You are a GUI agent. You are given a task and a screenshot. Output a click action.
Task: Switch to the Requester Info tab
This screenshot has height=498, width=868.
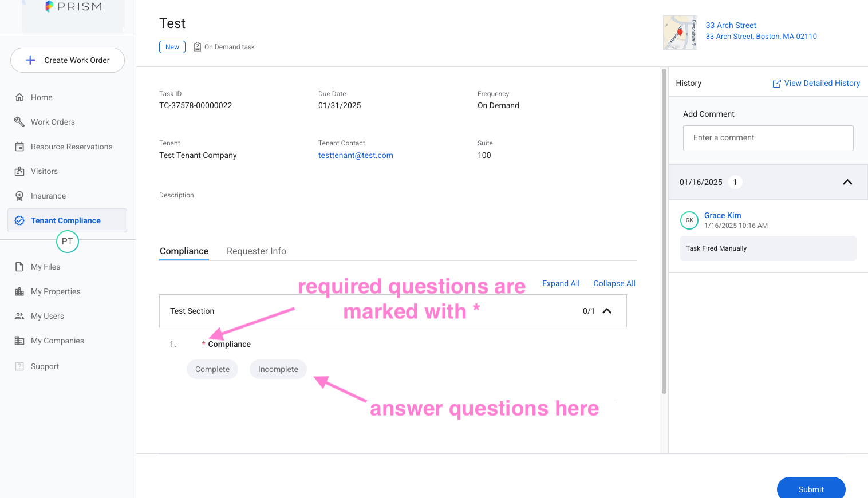pos(257,251)
